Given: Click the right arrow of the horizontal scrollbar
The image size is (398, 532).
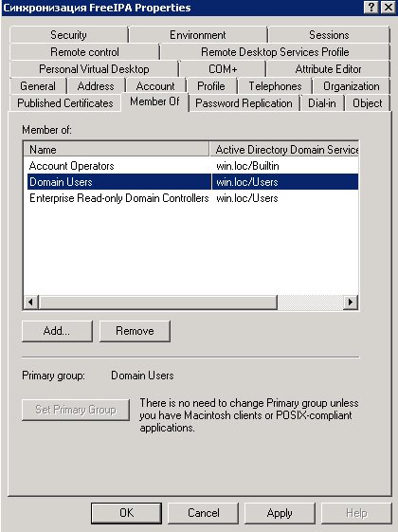Looking at the screenshot, I should click(x=351, y=302).
